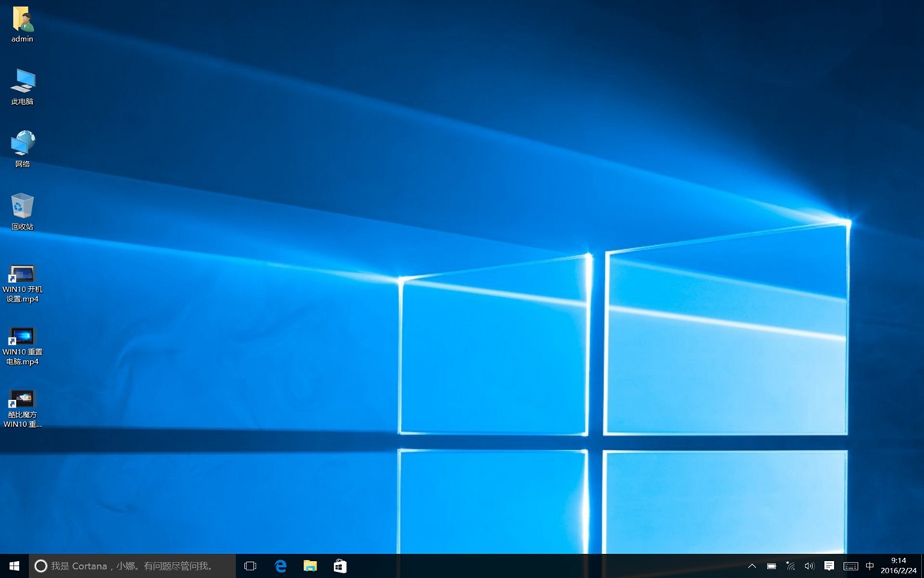Screen dimensions: 924x578
Task: Open the speaker volume control
Action: pos(809,566)
